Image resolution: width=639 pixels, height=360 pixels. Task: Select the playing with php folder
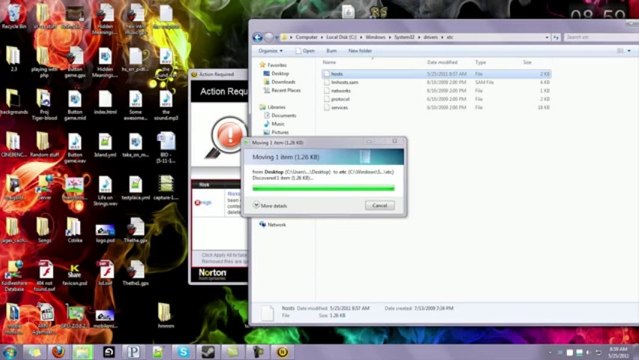[x=44, y=63]
